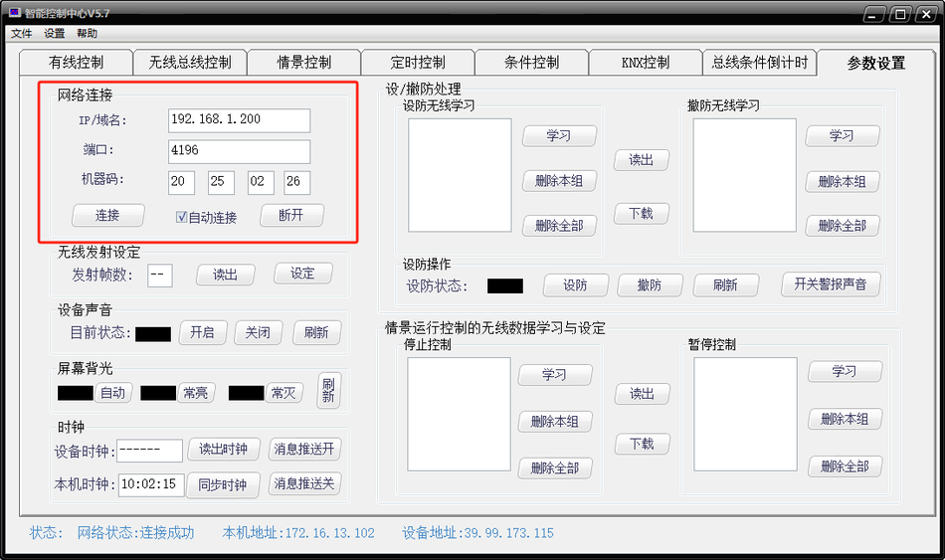Click 下载 in 设/撤防处理
The height and width of the screenshot is (560, 945).
[642, 214]
